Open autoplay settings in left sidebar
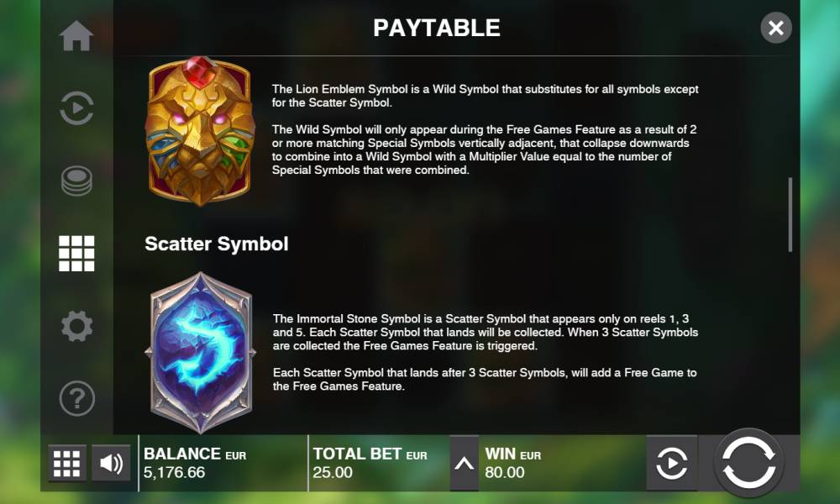Screen dimensions: 840x504 click(x=76, y=108)
